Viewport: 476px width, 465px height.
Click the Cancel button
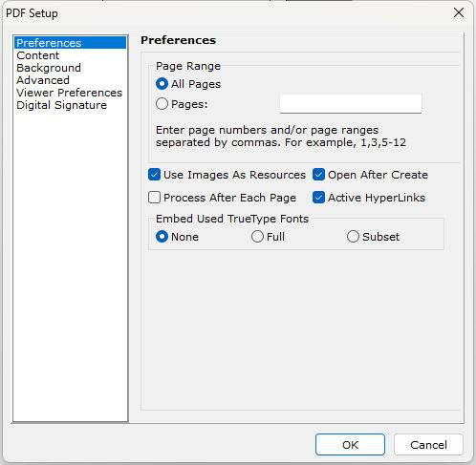tap(428, 445)
